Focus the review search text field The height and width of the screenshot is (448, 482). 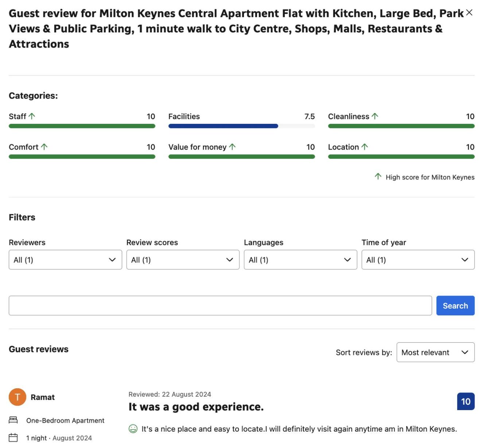pos(220,306)
